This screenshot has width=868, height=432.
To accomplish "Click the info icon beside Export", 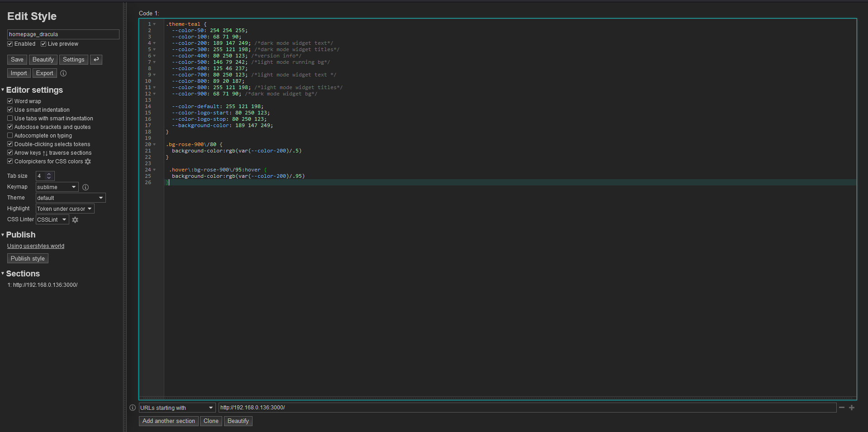I will [x=63, y=73].
